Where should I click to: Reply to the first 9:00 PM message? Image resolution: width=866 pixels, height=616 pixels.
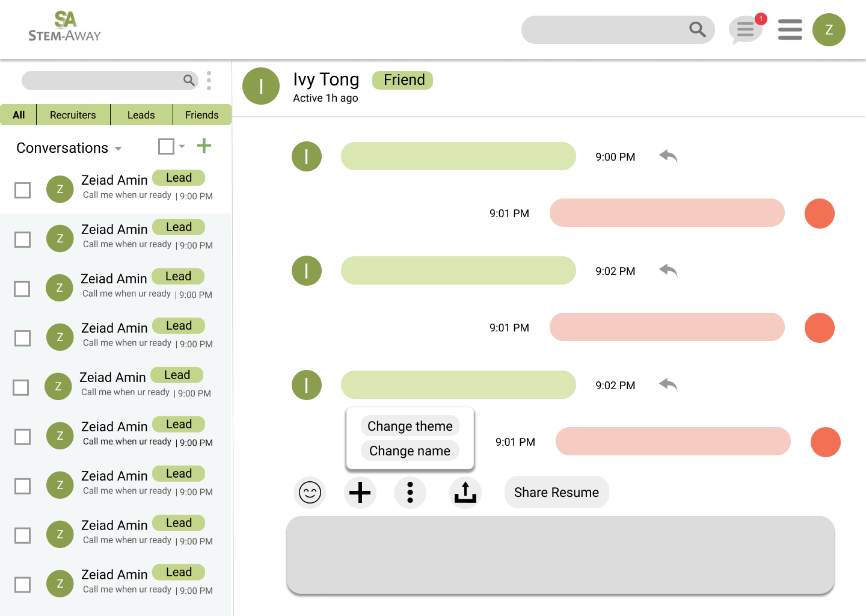pyautogui.click(x=668, y=156)
